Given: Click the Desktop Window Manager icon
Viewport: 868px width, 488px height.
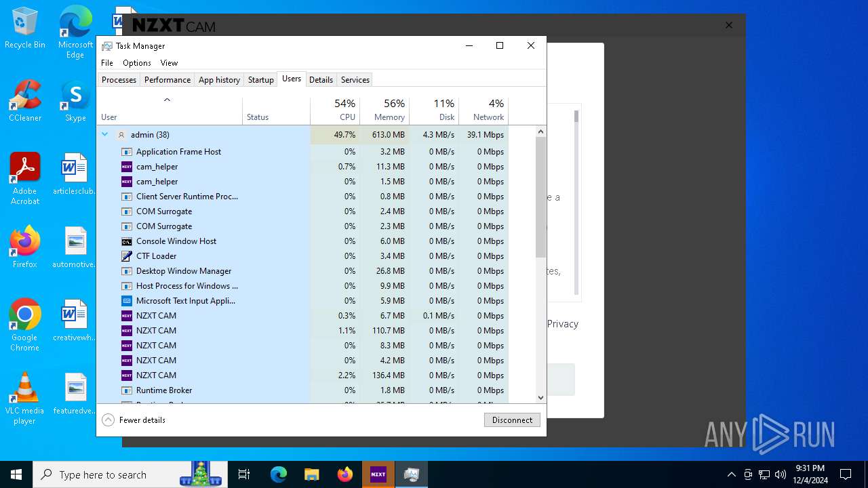Looking at the screenshot, I should point(127,271).
